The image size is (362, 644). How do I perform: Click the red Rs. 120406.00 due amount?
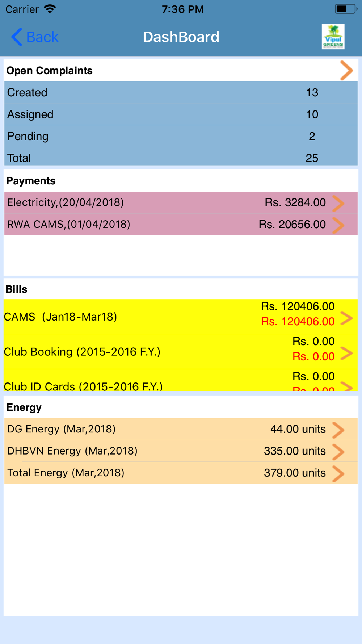tap(298, 322)
